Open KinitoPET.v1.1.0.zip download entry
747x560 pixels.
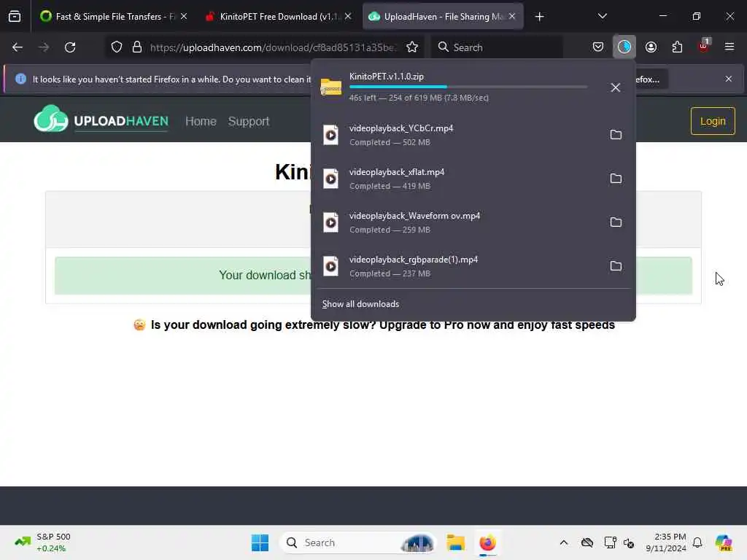coord(457,87)
